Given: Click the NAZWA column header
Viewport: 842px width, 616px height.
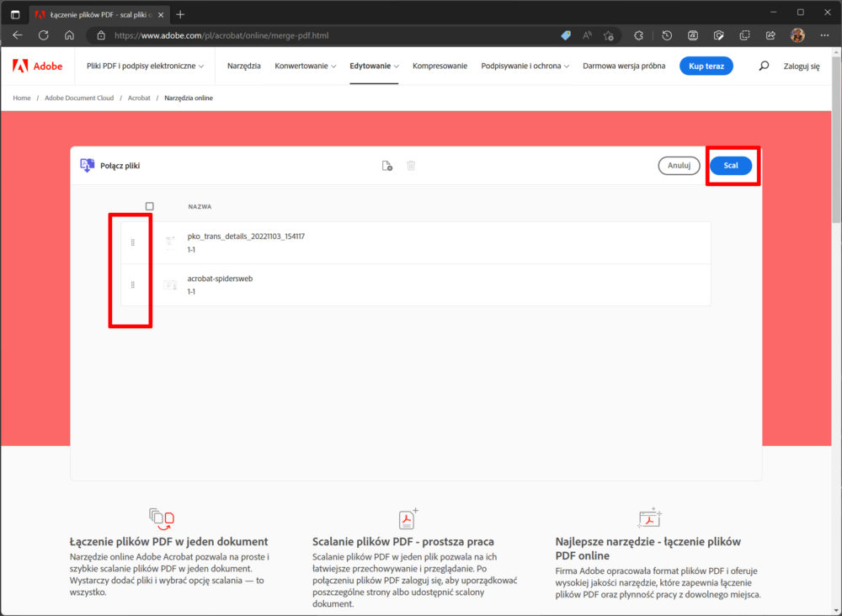Looking at the screenshot, I should pyautogui.click(x=200, y=206).
